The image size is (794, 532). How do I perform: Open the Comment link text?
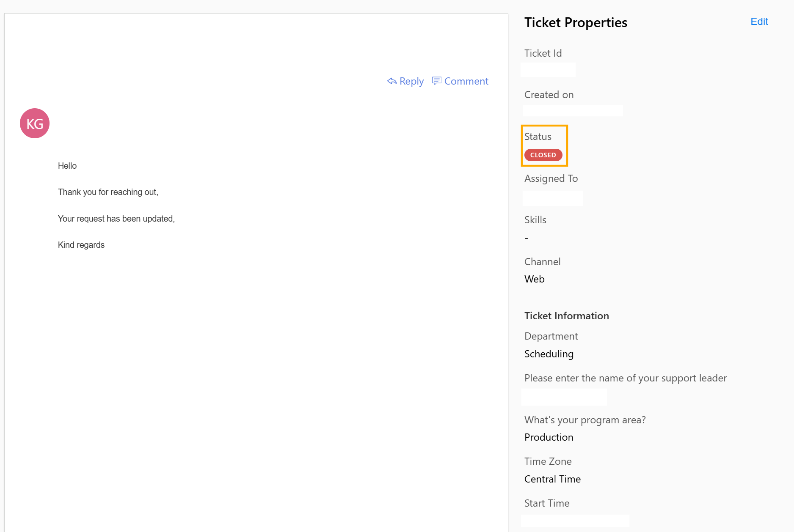click(x=466, y=81)
